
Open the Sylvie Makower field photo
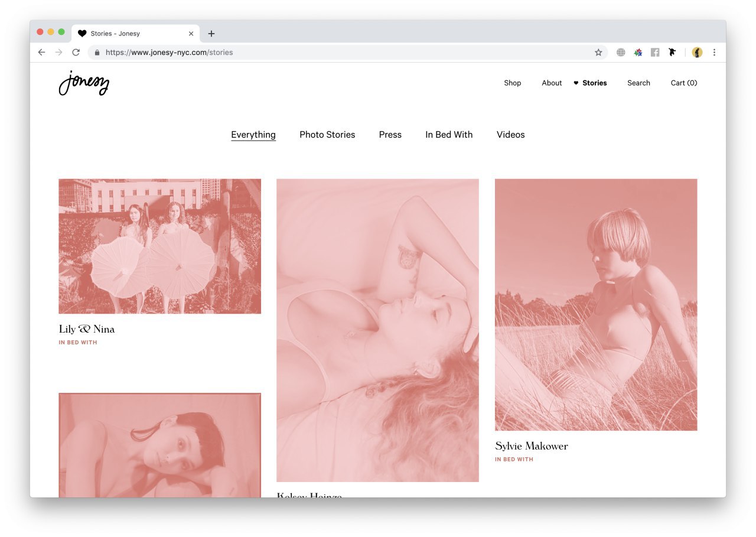[x=596, y=305]
